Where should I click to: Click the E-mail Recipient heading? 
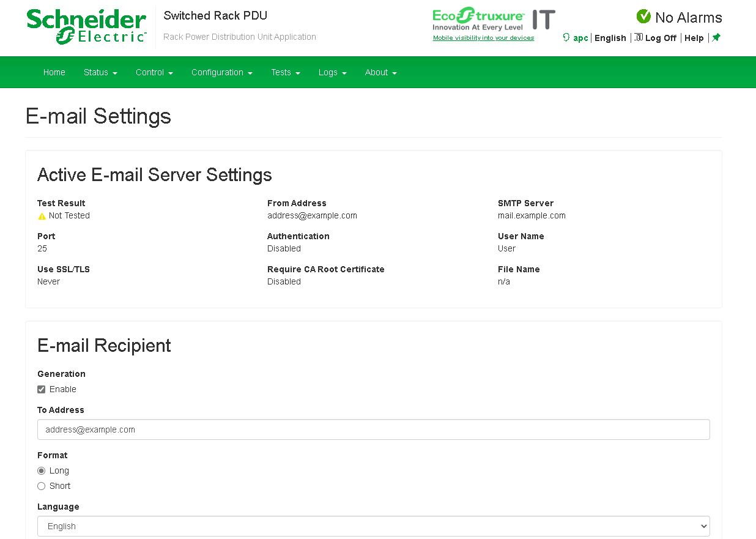point(104,346)
